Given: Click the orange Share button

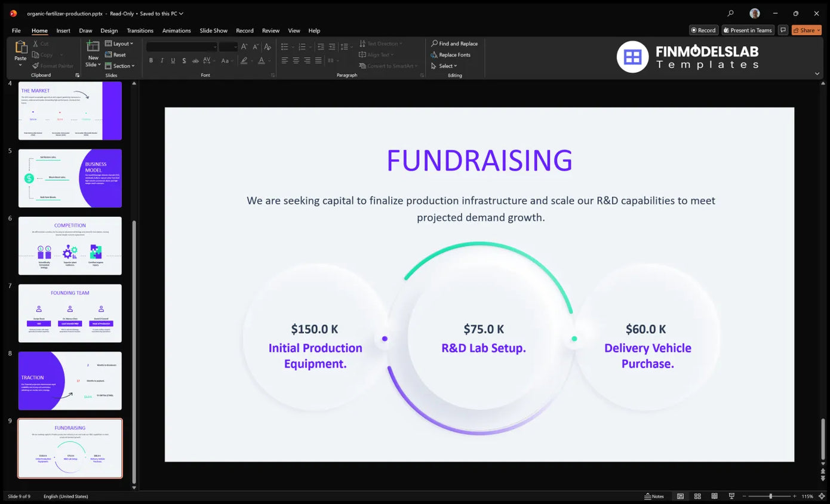Looking at the screenshot, I should click(x=807, y=30).
